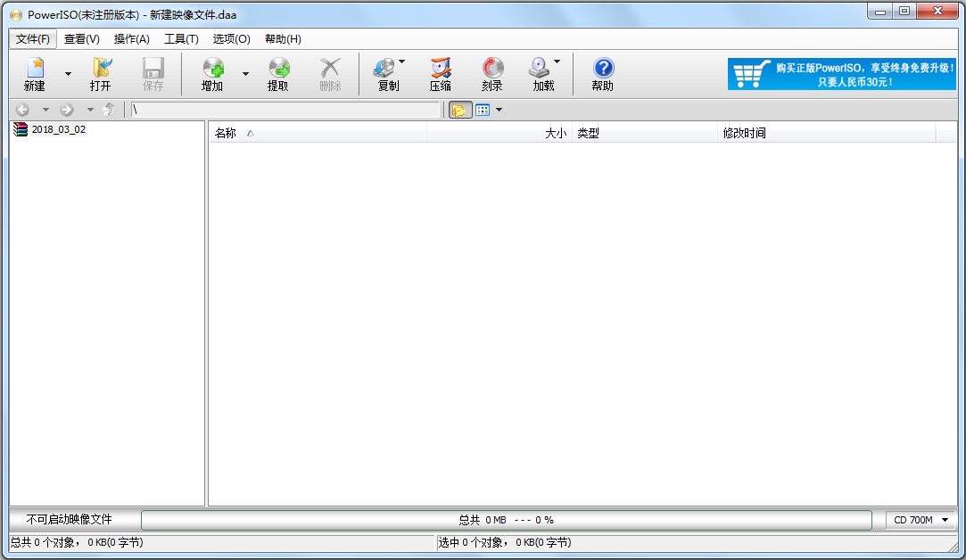
Task: Open help via the 帮助 question-mark icon
Action: tap(602, 73)
